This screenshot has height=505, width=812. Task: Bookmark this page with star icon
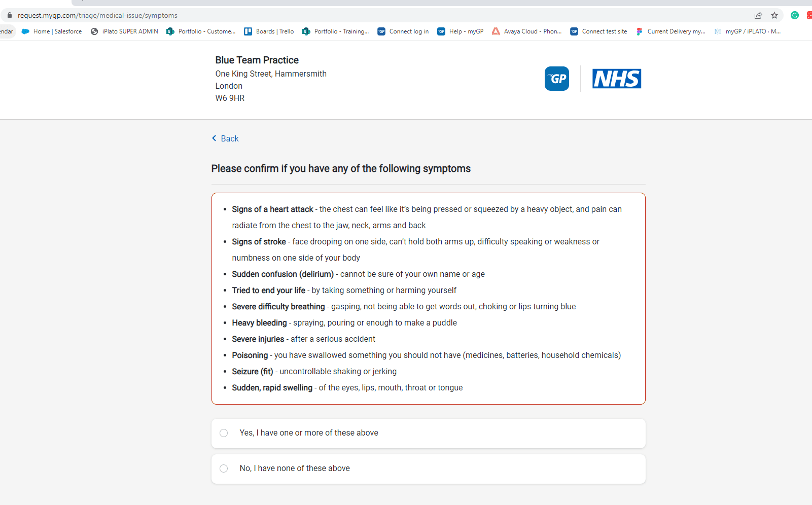774,15
